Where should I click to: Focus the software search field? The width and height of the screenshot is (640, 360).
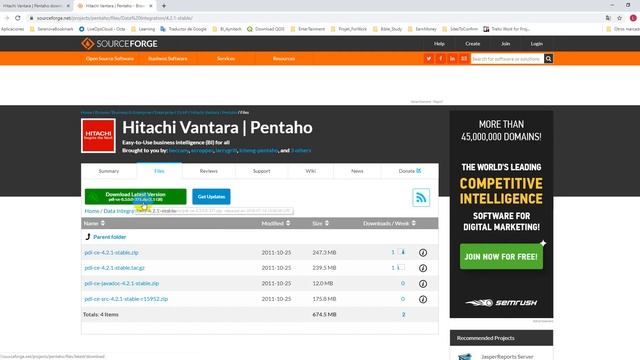pyautogui.click(x=507, y=59)
